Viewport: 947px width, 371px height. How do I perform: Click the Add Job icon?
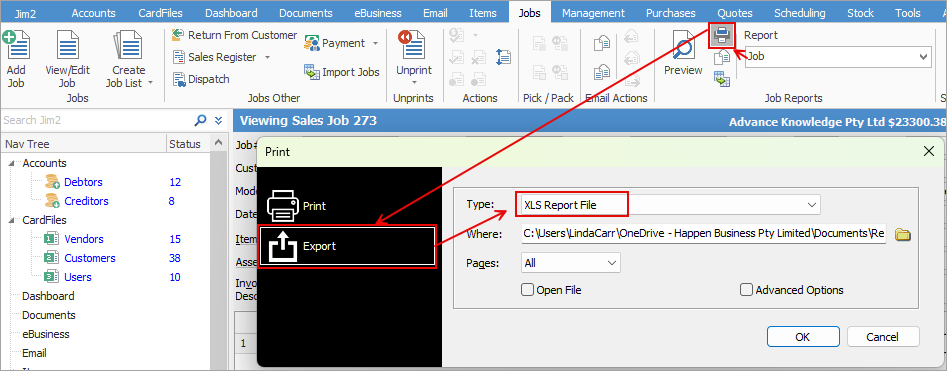pos(16,45)
